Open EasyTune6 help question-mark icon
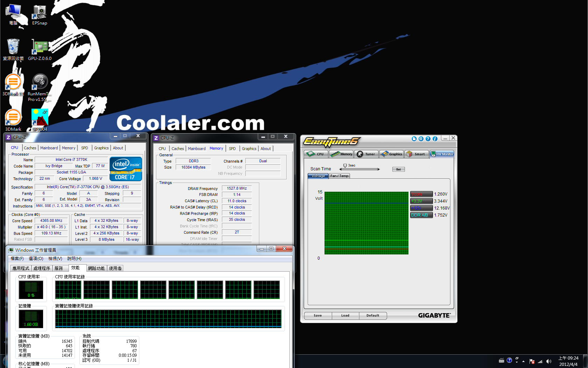This screenshot has width=588, height=368. [x=428, y=139]
